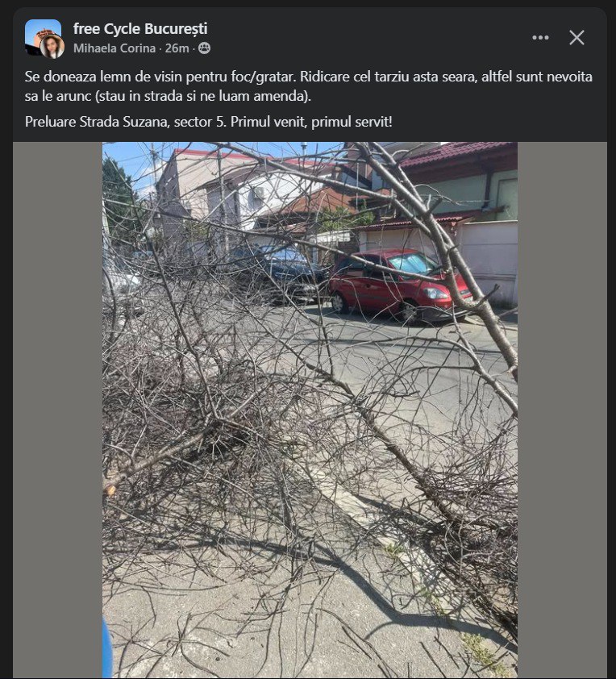
Task: Open the 26m post timestamp
Action: 177,48
